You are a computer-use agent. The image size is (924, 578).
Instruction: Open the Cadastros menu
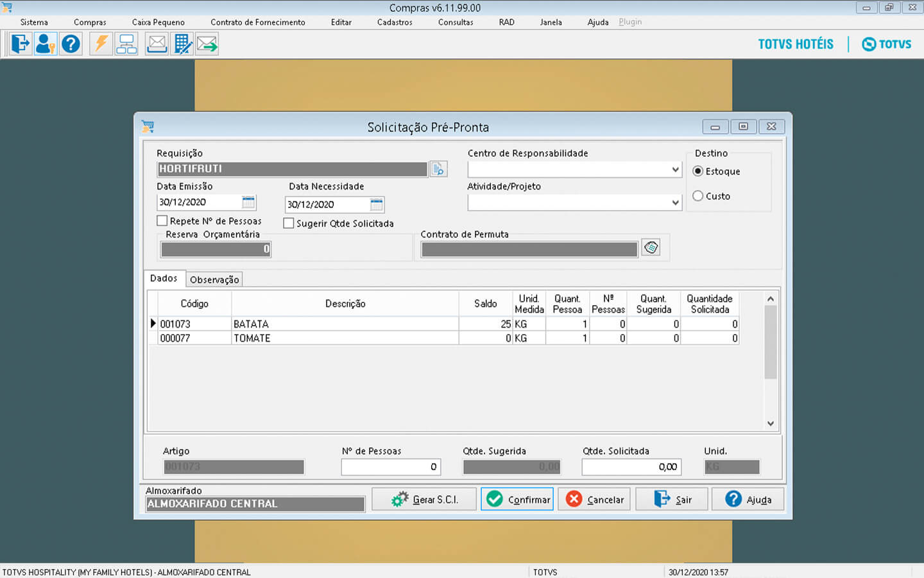tap(395, 22)
